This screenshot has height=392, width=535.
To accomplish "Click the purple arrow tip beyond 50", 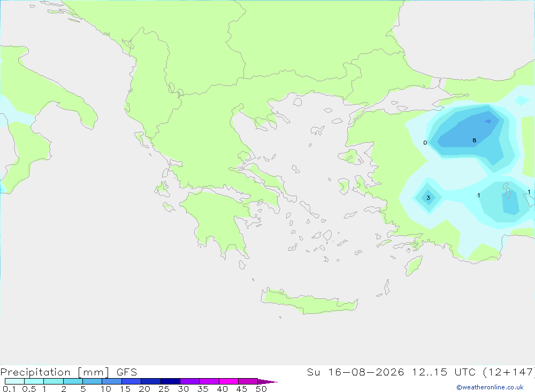I will [x=267, y=381].
